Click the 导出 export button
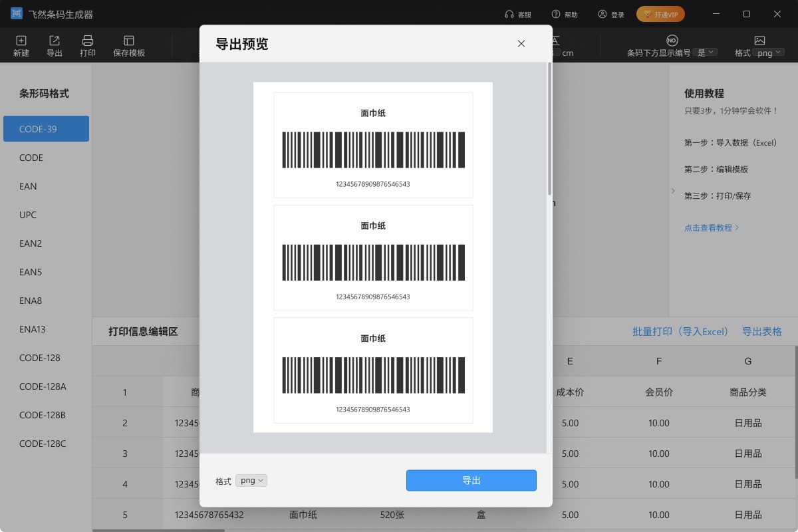Screen dimensions: 798x532 click(471, 480)
